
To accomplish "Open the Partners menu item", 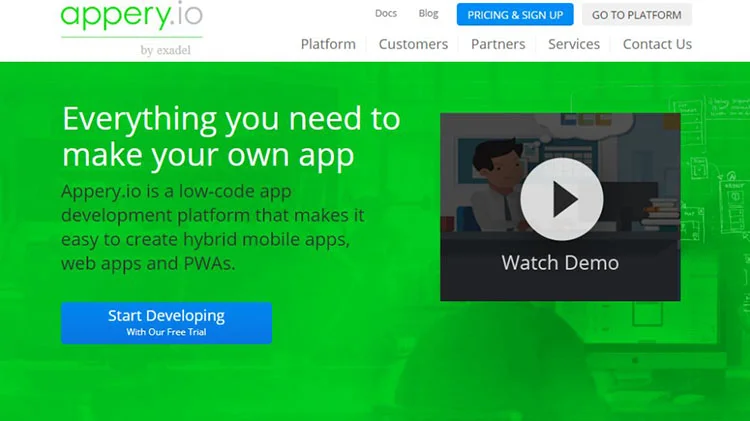I will tap(498, 44).
